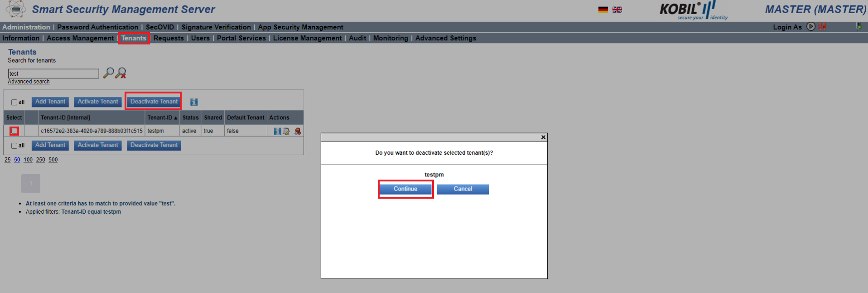868x293 pixels.
Task: Click Continue in the deactivate dialog
Action: coord(405,189)
